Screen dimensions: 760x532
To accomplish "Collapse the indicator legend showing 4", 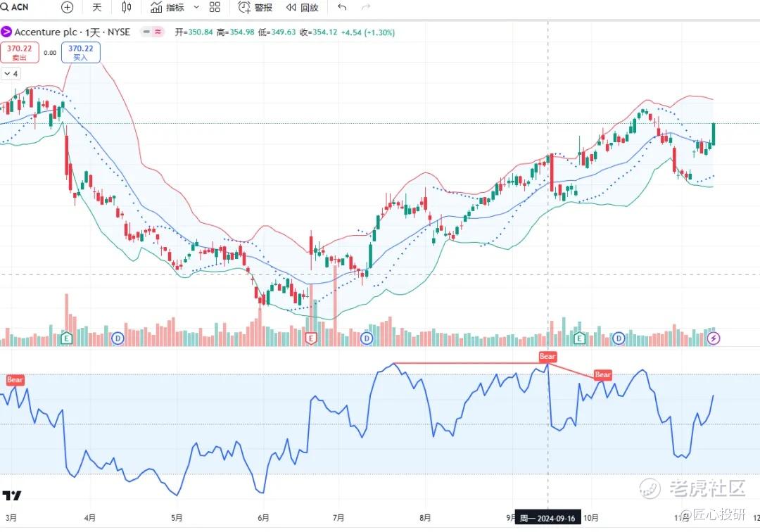I will click(x=11, y=74).
